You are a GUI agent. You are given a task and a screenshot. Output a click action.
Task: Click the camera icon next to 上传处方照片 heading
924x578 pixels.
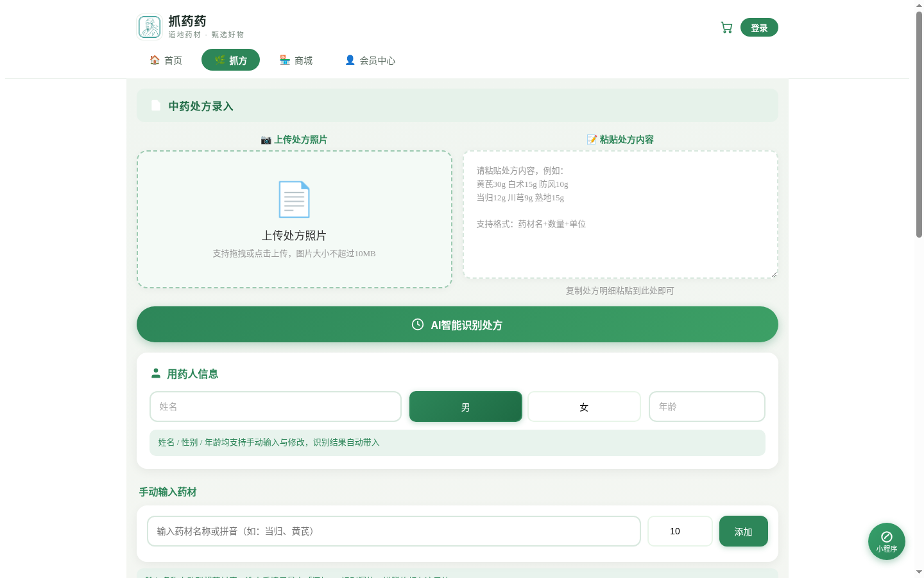coord(266,139)
